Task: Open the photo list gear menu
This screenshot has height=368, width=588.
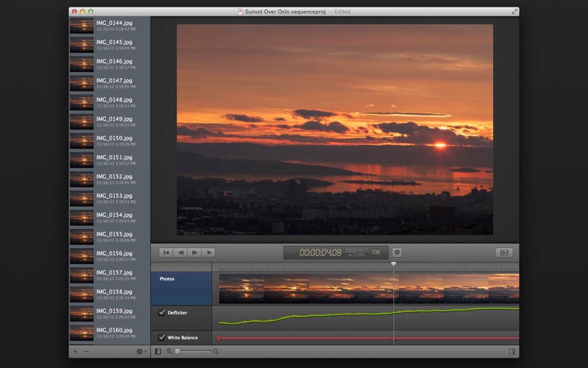Action: pyautogui.click(x=141, y=352)
